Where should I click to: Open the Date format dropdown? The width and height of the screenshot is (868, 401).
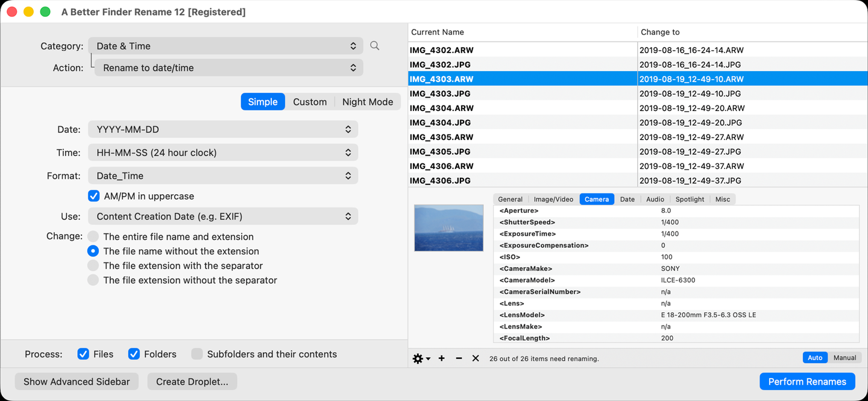[x=223, y=129]
